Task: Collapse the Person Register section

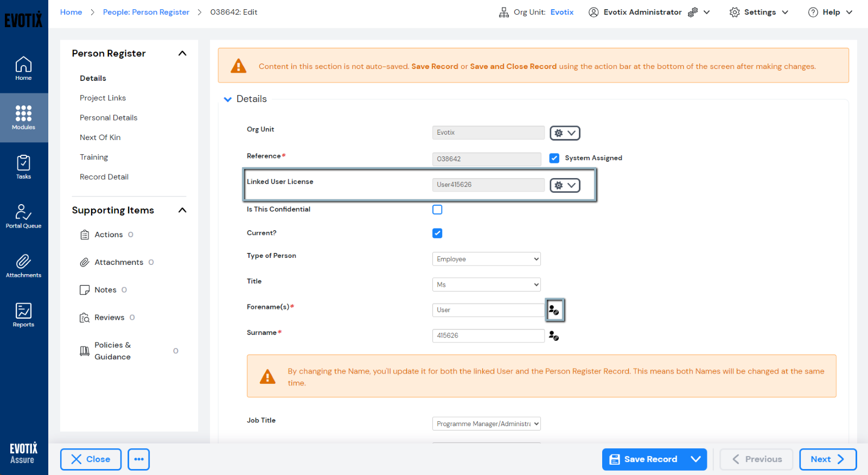Action: point(182,53)
